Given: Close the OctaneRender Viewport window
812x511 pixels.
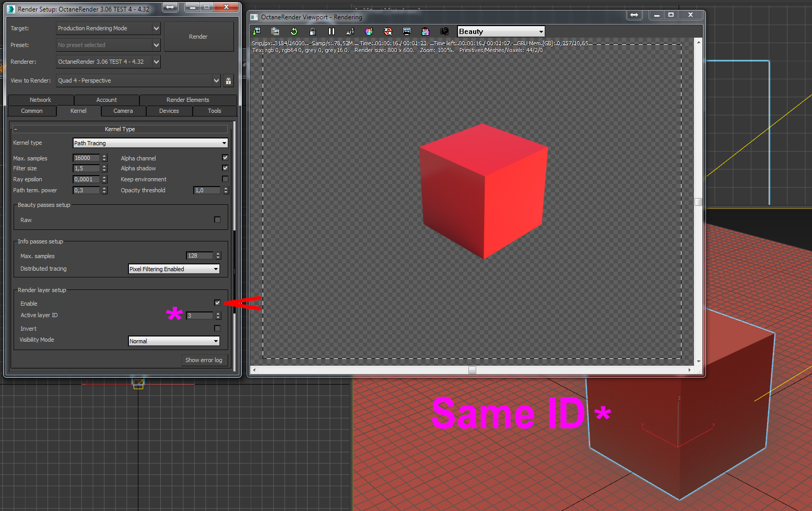Looking at the screenshot, I should pos(690,15).
